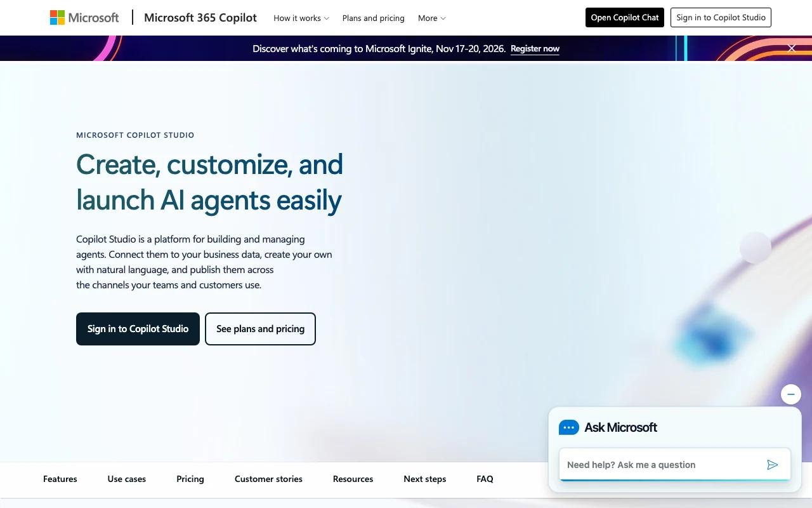The width and height of the screenshot is (812, 508).
Task: Click See plans and pricing button
Action: coord(260,329)
